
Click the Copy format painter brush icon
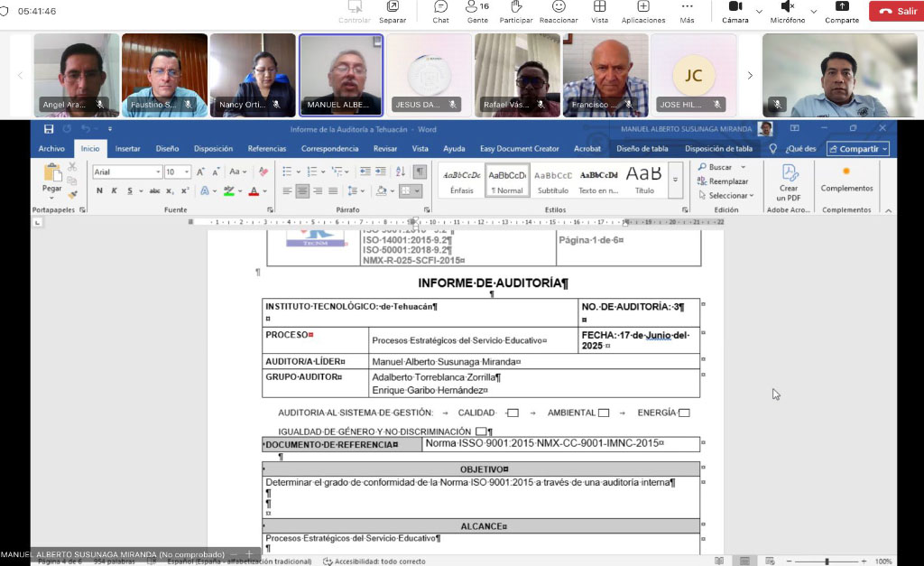pos(72,194)
